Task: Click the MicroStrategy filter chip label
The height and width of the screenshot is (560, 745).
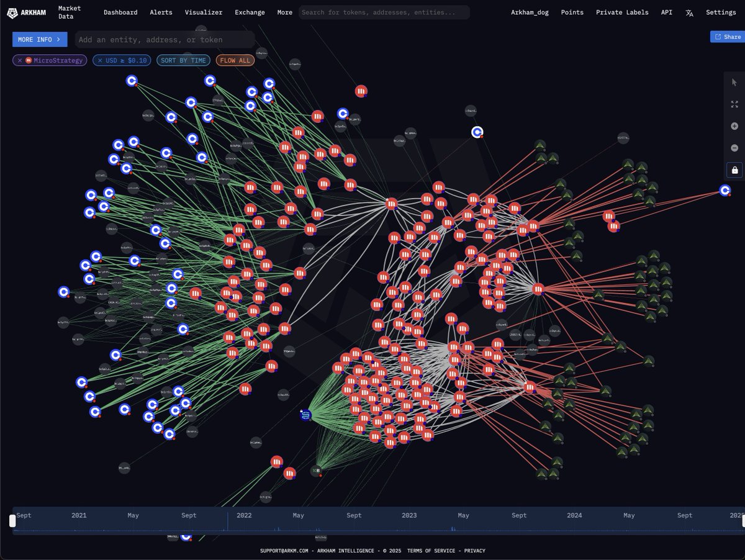Action: tap(58, 60)
